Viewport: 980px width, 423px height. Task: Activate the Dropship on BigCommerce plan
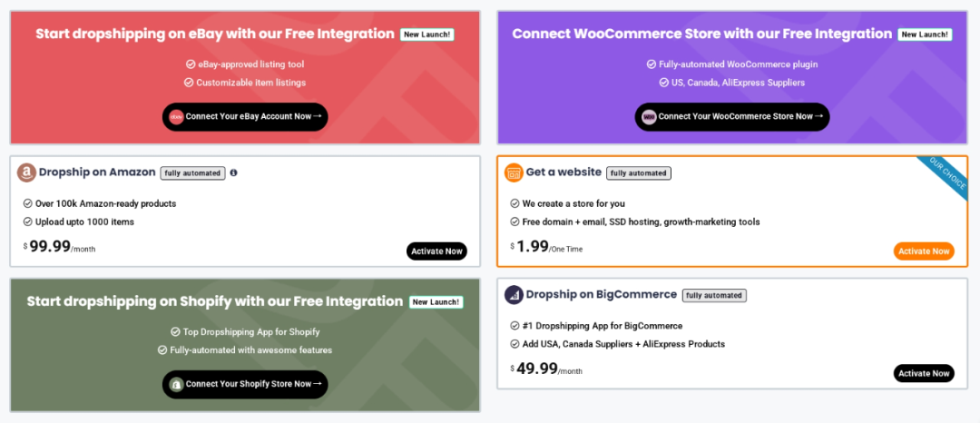click(x=924, y=373)
